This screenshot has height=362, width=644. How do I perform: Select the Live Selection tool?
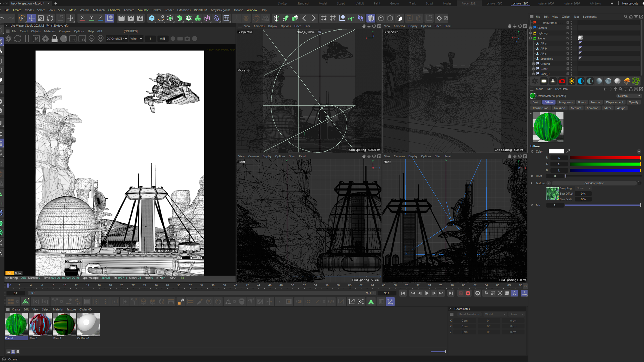(x=22, y=18)
